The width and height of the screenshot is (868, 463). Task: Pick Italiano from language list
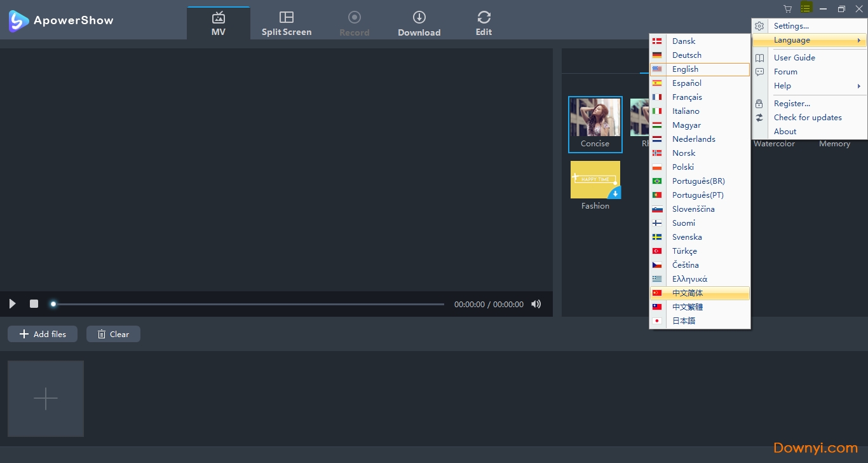pos(700,111)
